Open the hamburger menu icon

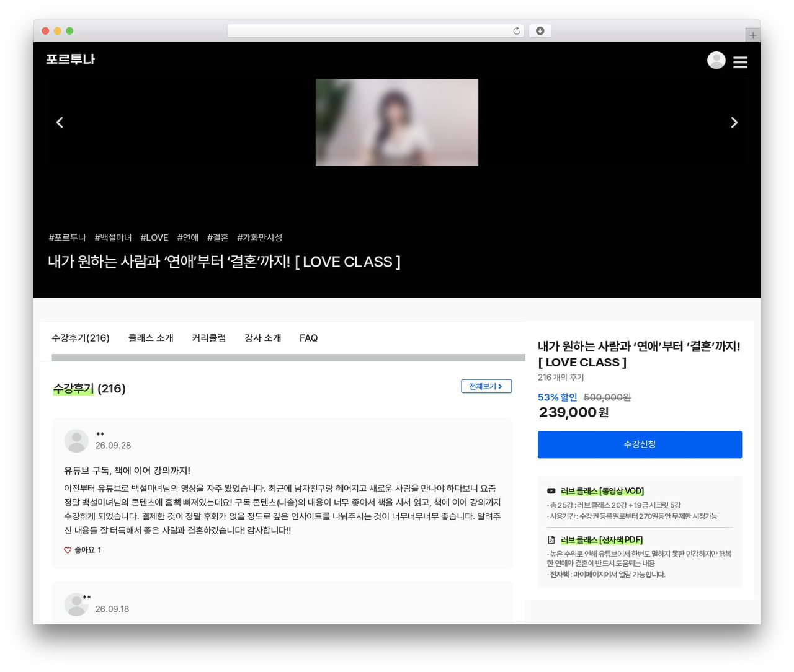coord(740,62)
